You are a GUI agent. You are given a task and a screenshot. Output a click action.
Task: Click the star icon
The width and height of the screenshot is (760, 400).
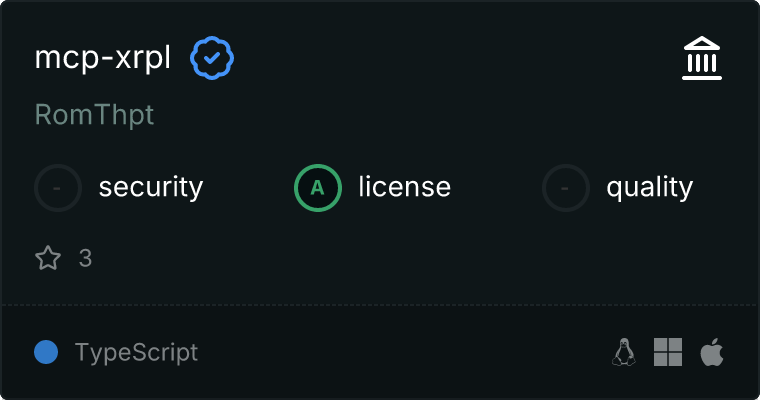click(48, 258)
